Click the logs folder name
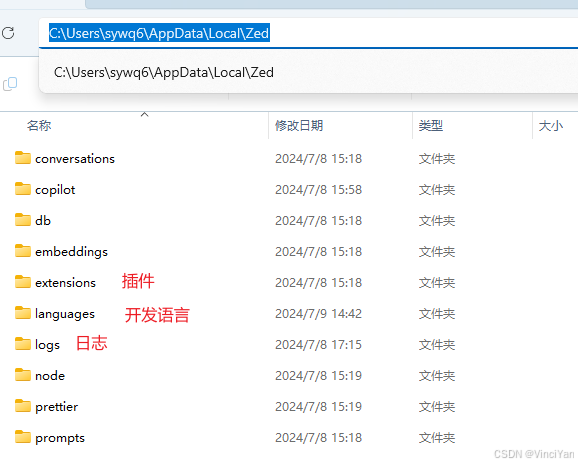Viewport: 578px width, 465px height. (x=47, y=345)
